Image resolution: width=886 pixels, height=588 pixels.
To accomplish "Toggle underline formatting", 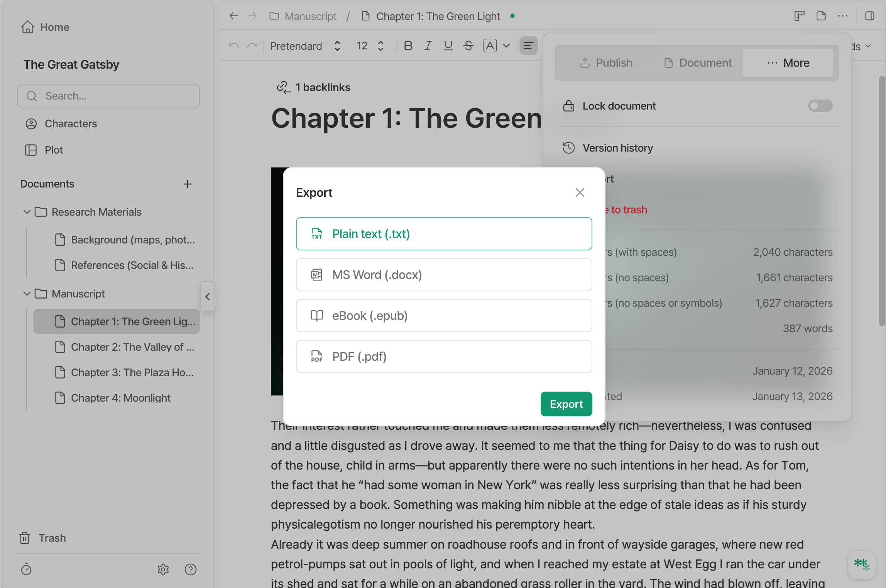I will (x=448, y=46).
